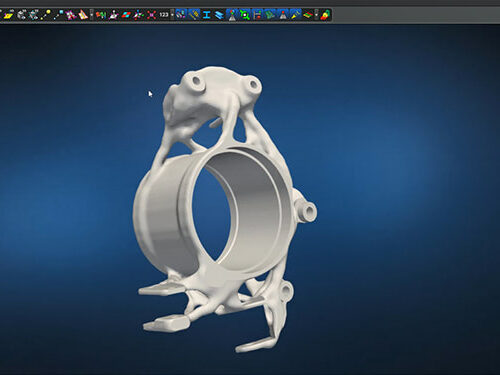Click the green padlock icon
The image size is (500, 375).
coord(325,15)
